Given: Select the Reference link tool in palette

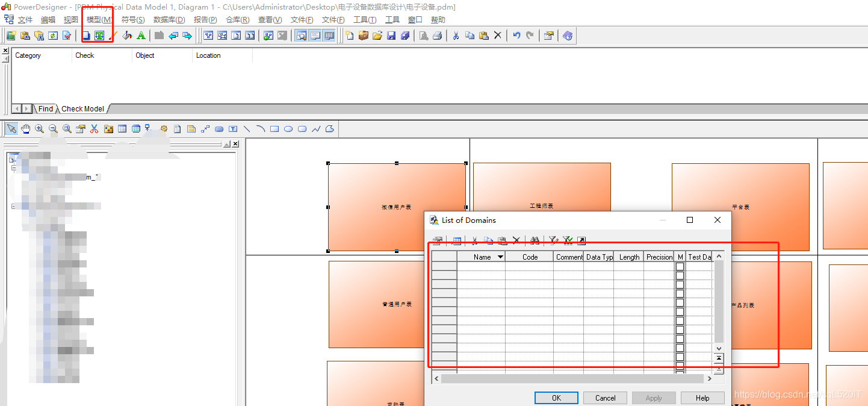Looking at the screenshot, I should click(147, 128).
